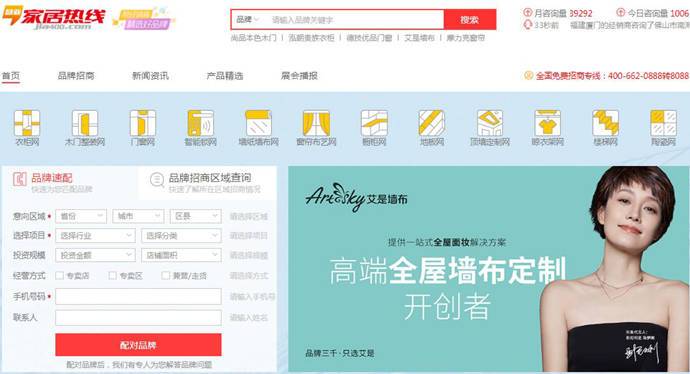
Task: Open the Areesky 艾是墙布 banner advertisement
Action: [488, 269]
